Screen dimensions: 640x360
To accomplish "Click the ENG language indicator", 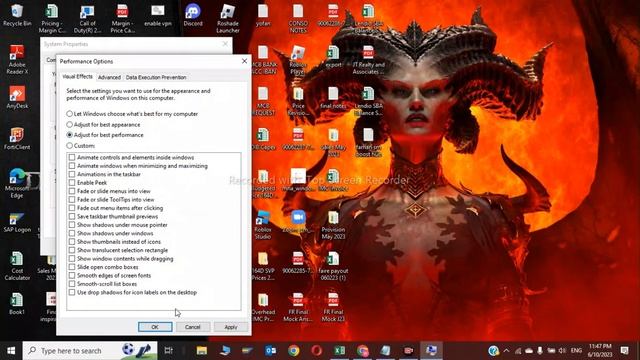I will click(x=576, y=351).
